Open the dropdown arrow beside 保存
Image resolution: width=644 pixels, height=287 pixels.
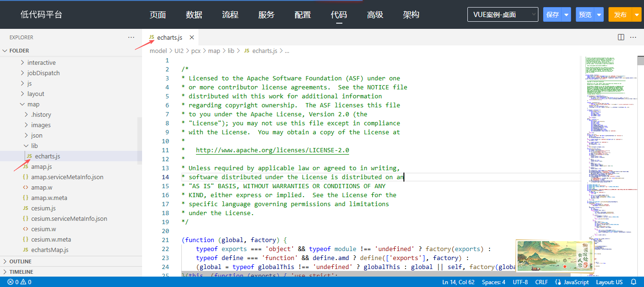click(x=566, y=15)
